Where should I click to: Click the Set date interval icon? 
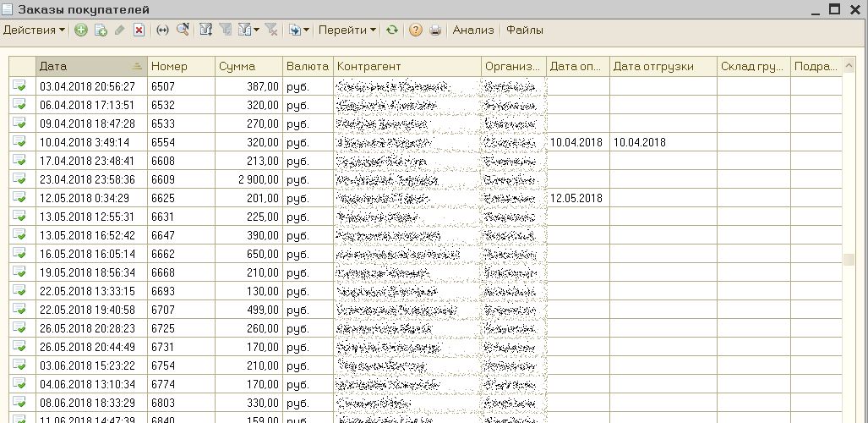[x=163, y=30]
